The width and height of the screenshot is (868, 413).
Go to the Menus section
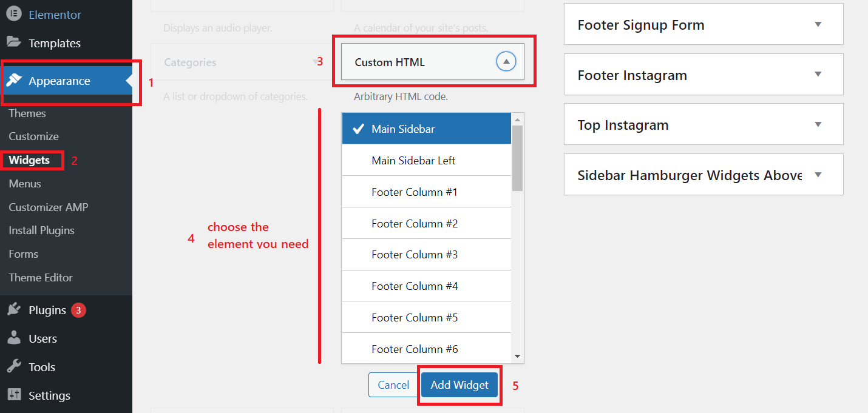[24, 183]
